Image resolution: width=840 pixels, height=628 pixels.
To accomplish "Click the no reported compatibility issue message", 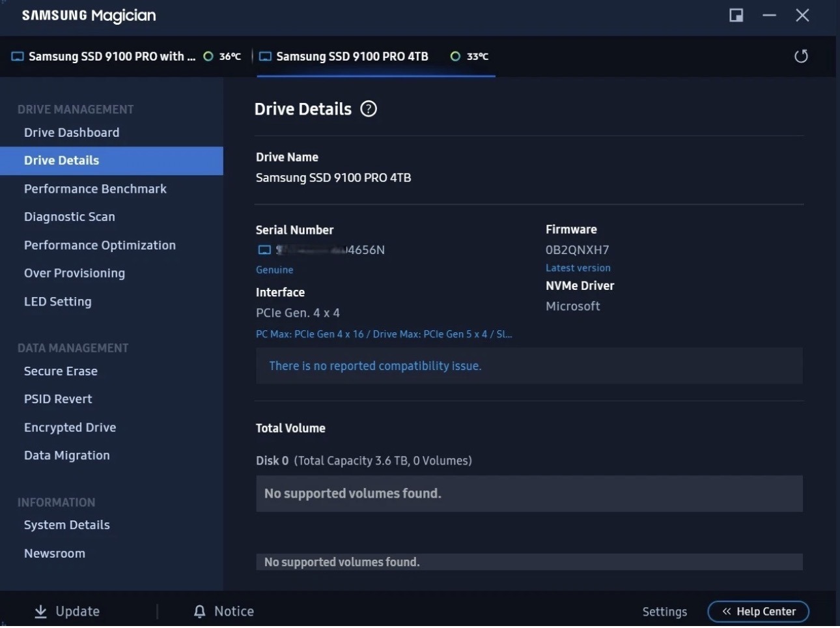I will [x=529, y=365].
